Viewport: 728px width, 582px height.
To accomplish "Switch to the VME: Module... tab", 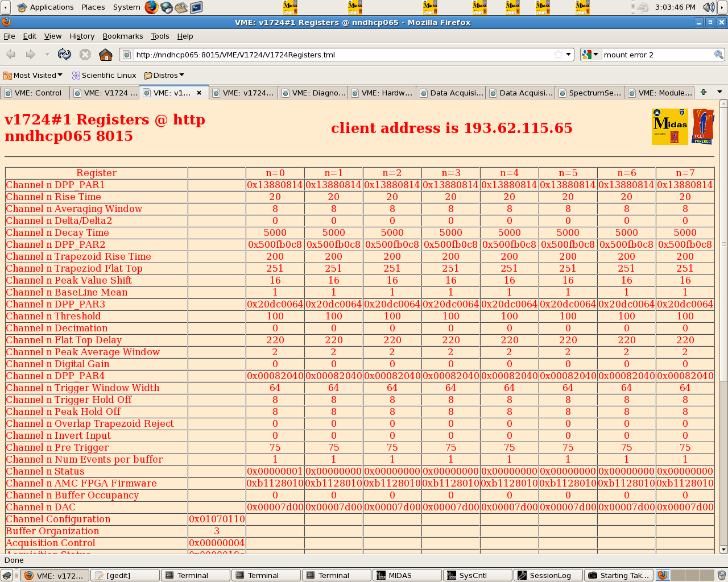I will [659, 93].
